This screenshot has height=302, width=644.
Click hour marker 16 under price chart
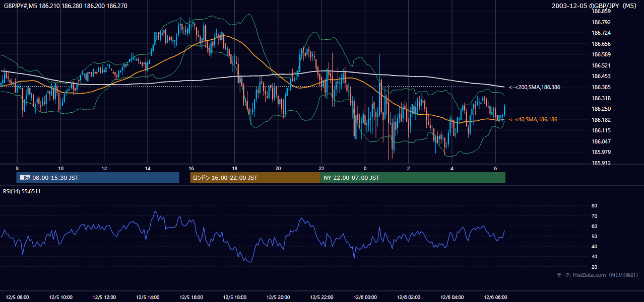[x=191, y=168]
